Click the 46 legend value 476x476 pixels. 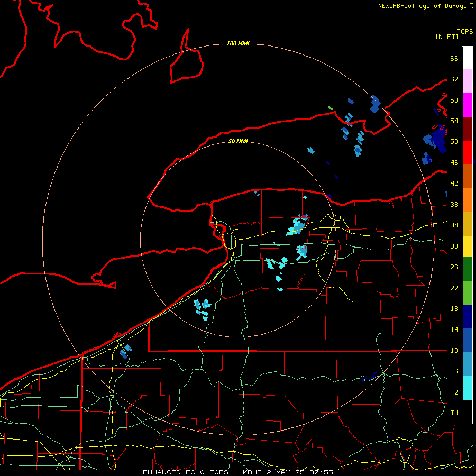click(x=454, y=163)
